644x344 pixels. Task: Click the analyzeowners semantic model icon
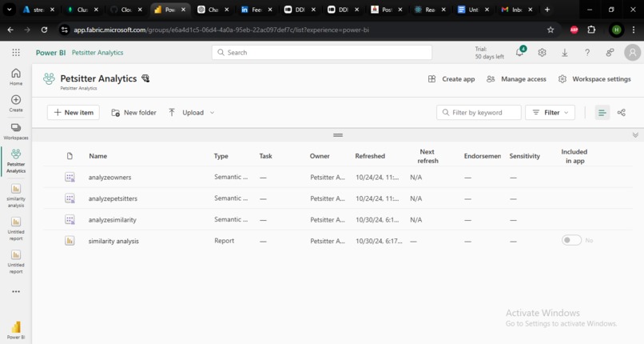pos(70,177)
